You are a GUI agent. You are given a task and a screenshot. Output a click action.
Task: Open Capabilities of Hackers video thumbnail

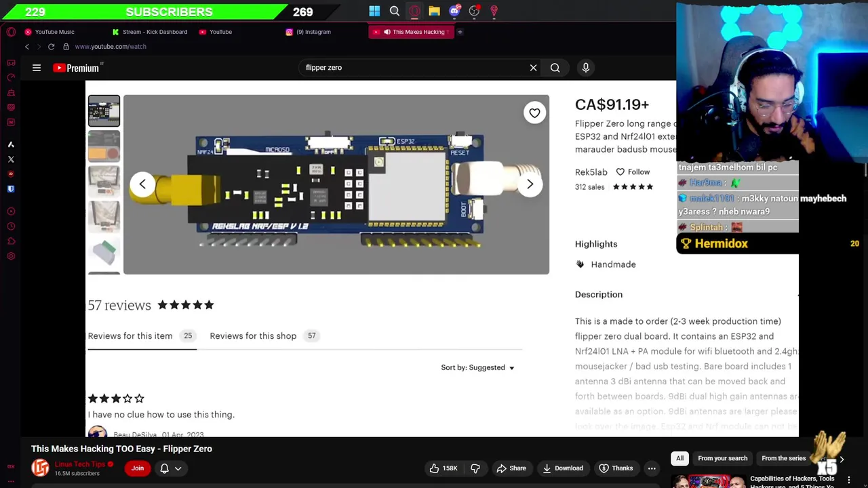point(707,481)
